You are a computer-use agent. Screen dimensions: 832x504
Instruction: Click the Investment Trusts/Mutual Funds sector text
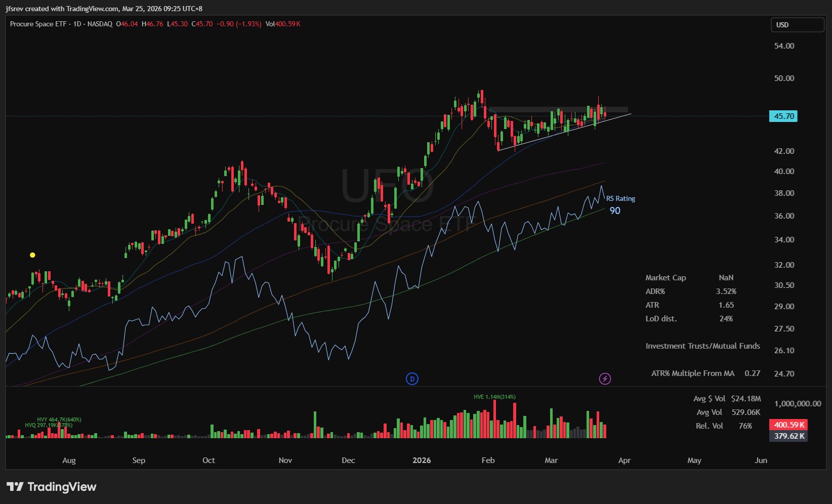702,346
